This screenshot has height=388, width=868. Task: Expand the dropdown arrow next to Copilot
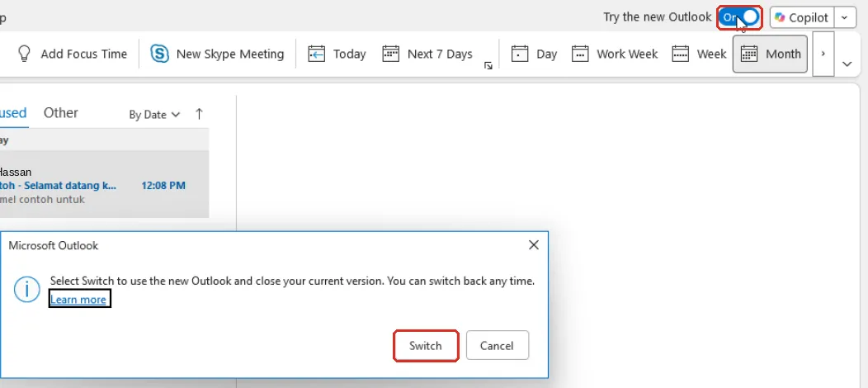844,17
